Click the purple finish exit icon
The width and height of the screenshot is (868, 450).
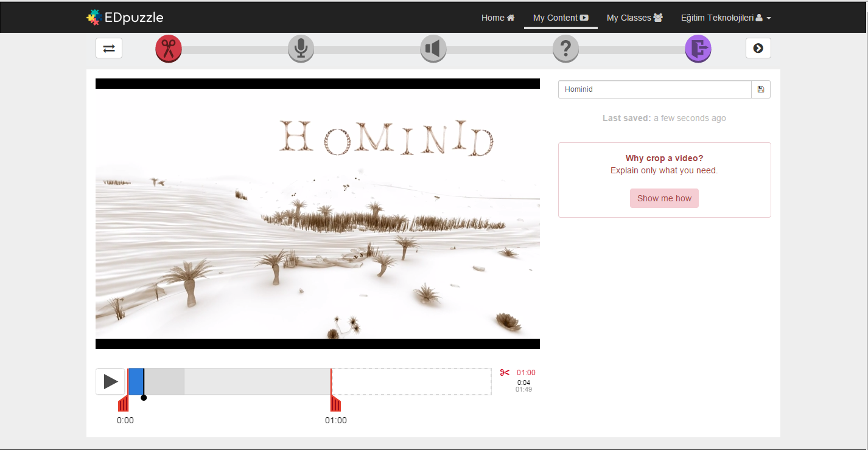698,48
